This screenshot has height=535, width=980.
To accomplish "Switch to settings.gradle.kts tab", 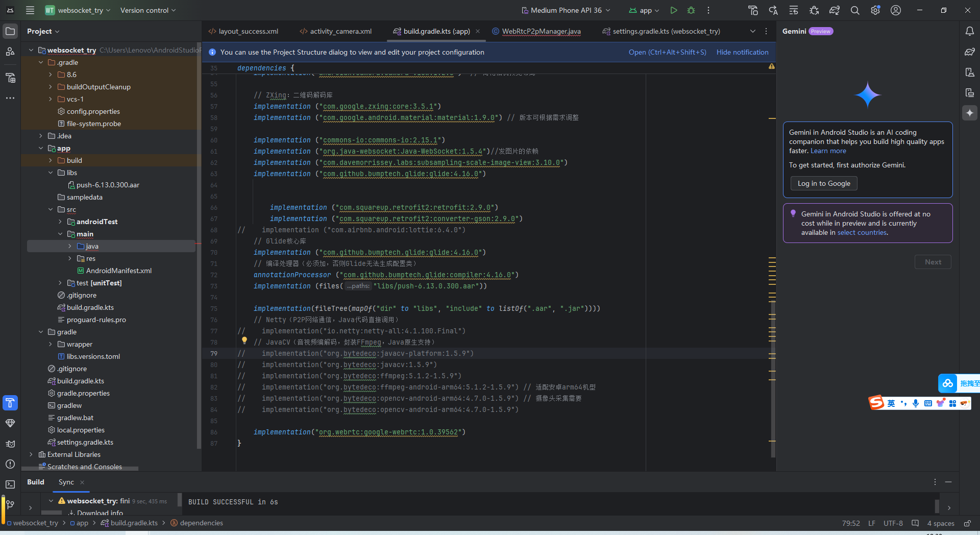I will click(x=661, y=31).
